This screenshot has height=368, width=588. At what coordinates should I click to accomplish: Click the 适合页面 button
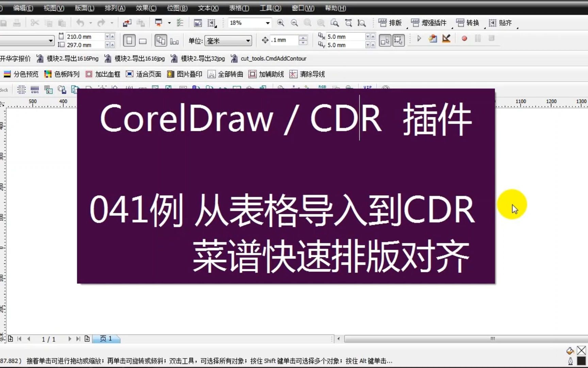(x=143, y=74)
